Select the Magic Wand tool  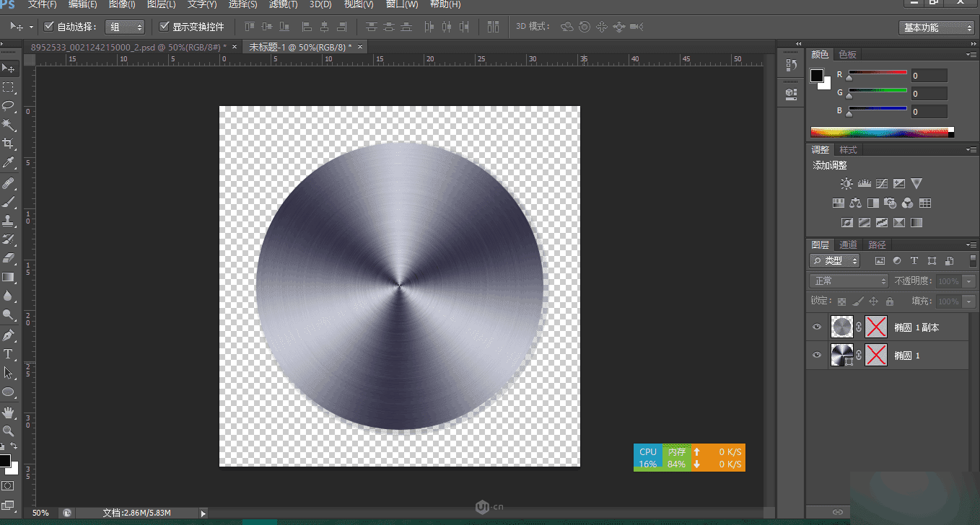pyautogui.click(x=9, y=125)
